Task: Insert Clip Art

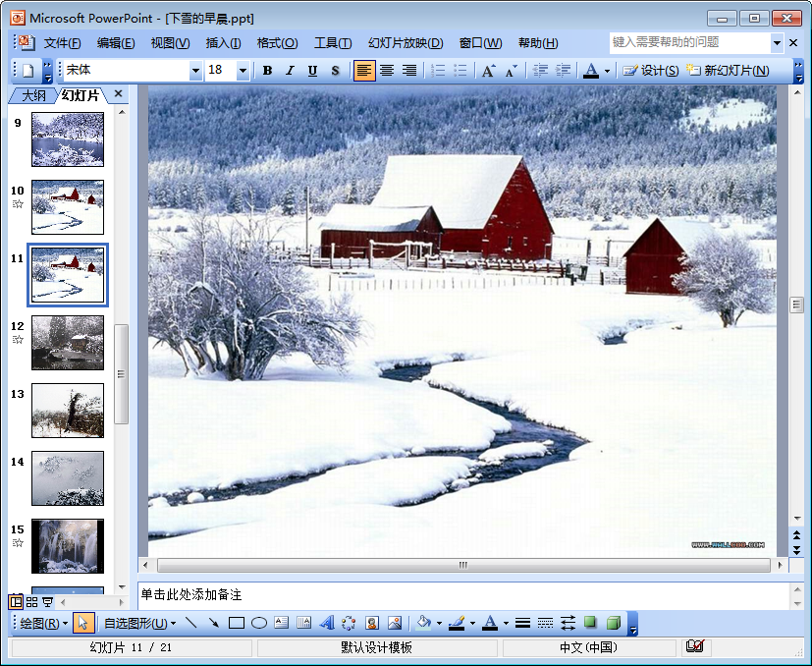Action: point(372,623)
